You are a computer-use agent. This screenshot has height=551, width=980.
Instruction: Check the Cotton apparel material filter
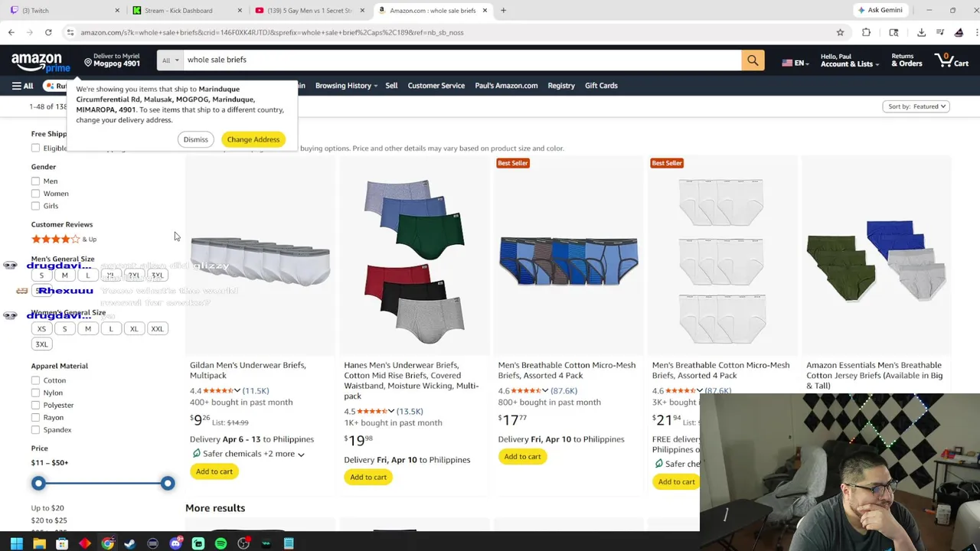pos(35,380)
